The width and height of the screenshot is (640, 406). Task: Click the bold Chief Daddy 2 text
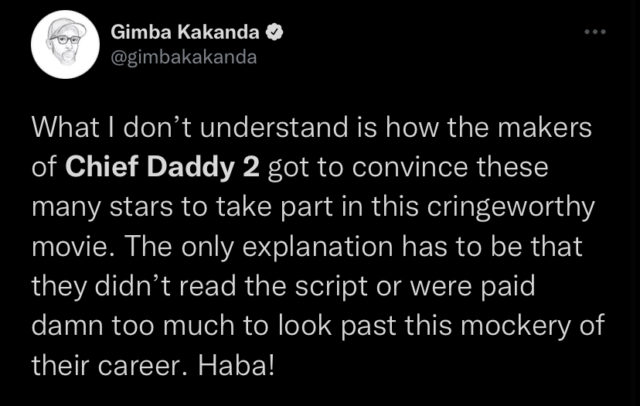pyautogui.click(x=162, y=168)
